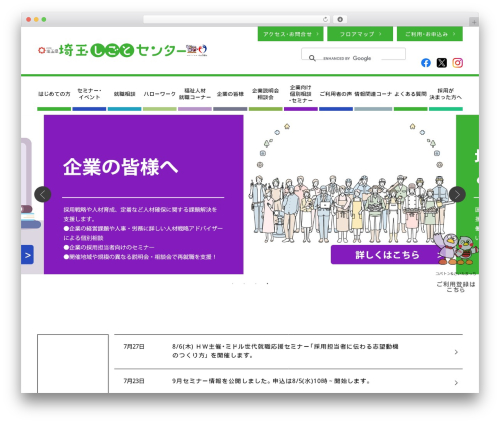
Task: Click the 企業の皆様へ purple slide banner
Action: tap(144, 194)
